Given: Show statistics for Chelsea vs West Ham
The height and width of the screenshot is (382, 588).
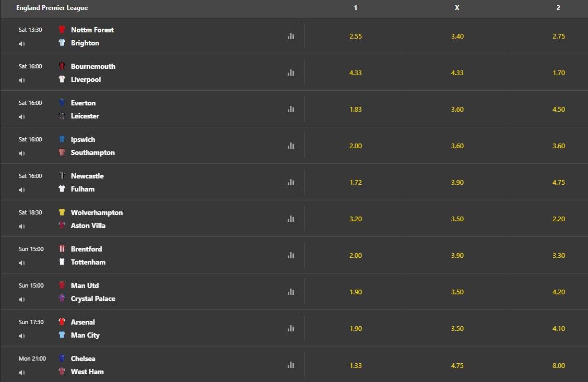Looking at the screenshot, I should [x=291, y=365].
